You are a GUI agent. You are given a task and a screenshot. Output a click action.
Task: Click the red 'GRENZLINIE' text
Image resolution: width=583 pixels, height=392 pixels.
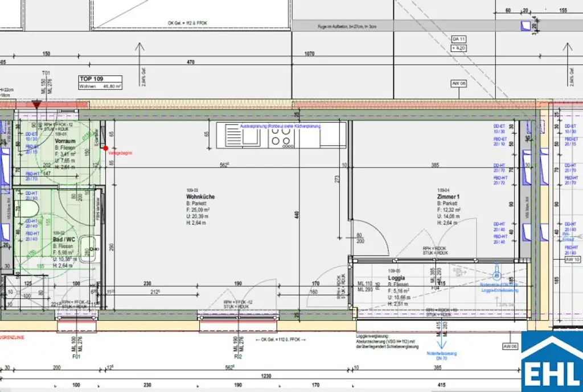click(x=13, y=337)
